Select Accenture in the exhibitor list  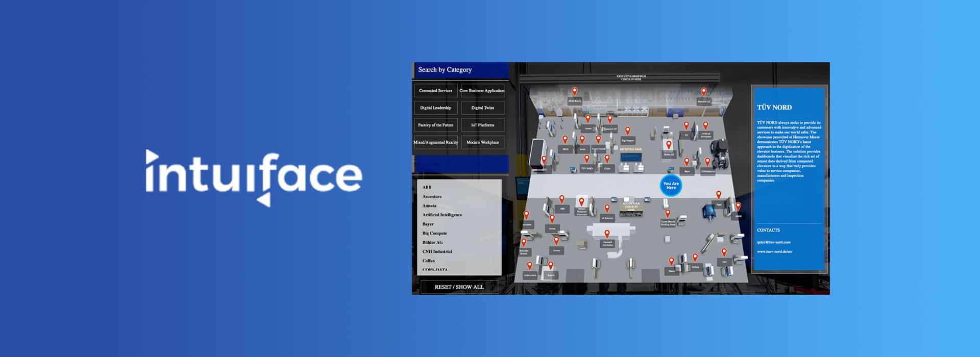432,196
